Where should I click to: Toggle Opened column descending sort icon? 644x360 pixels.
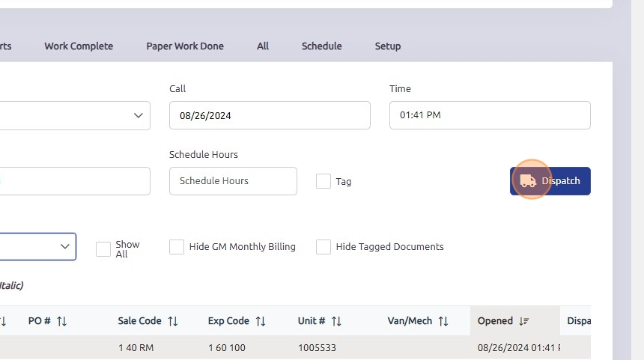click(523, 321)
